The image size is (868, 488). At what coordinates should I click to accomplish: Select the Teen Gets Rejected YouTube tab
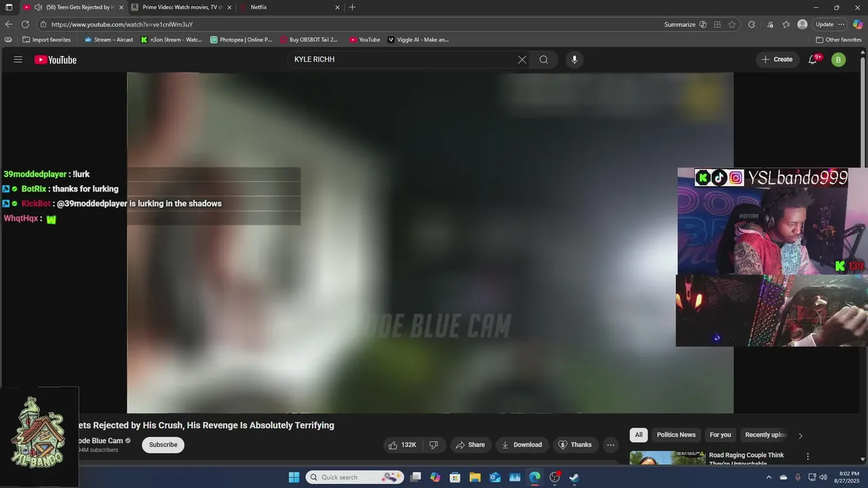click(x=73, y=7)
